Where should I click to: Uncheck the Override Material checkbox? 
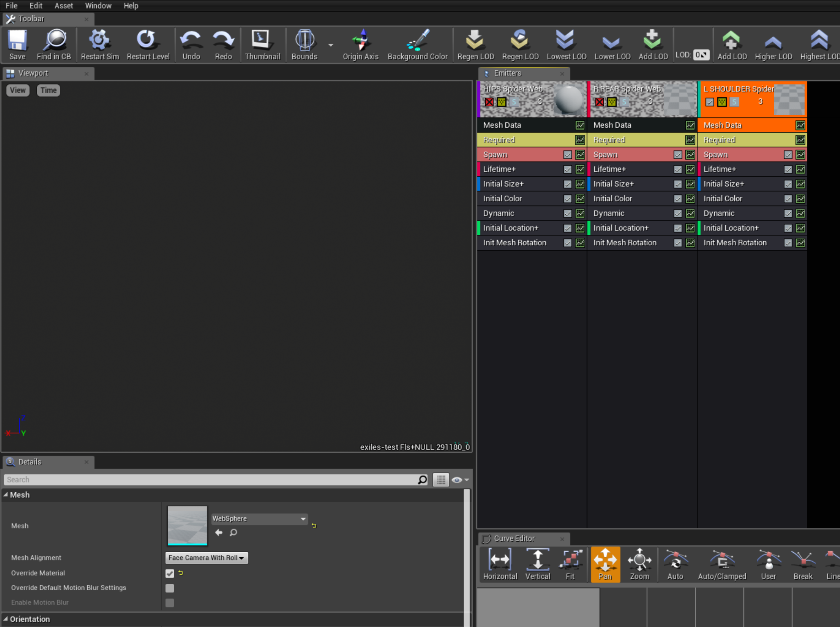[x=170, y=574]
